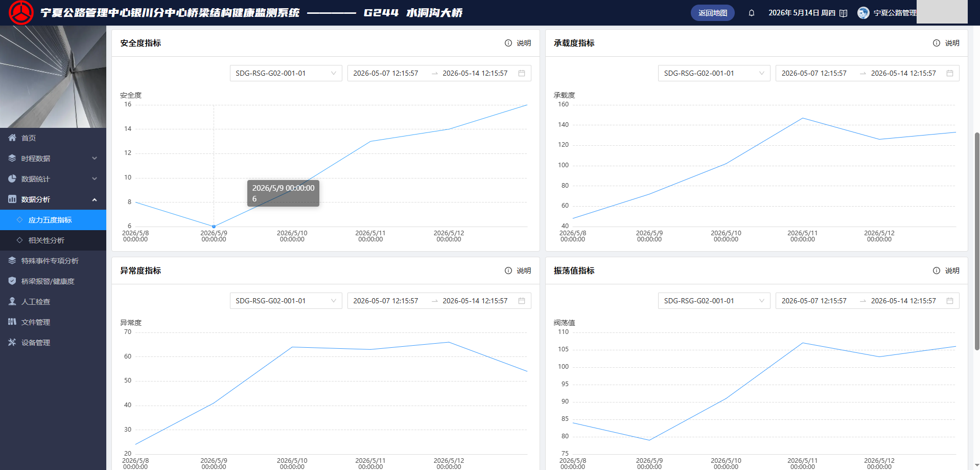Screen dimensions: 980x470
Task: Click the 文件管理 books icon
Action: tap(12, 322)
